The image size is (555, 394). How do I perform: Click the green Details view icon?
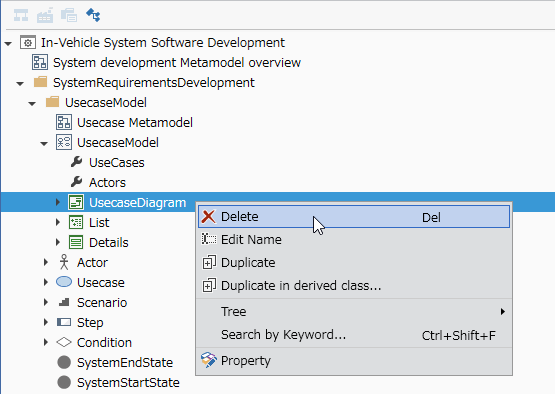[76, 242]
